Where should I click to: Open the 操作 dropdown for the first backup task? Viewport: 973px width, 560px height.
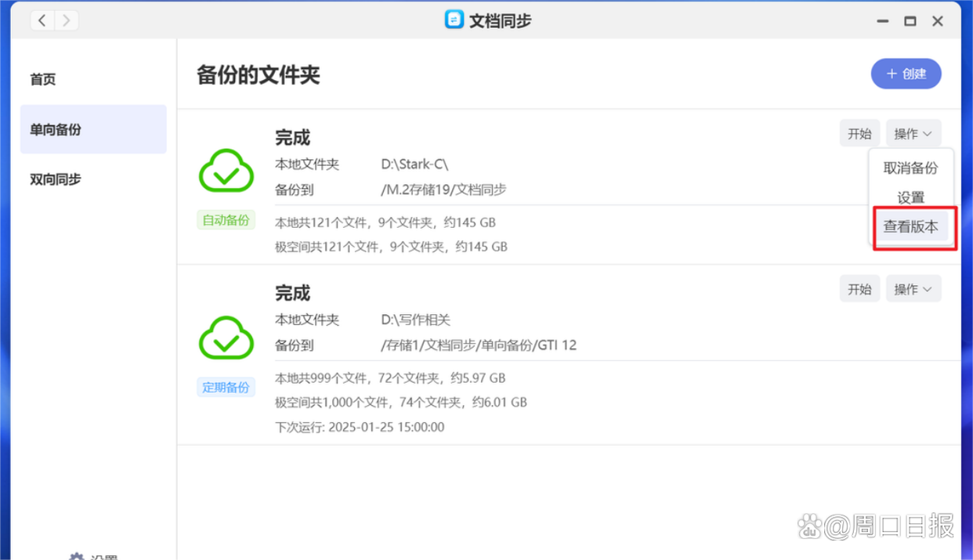coord(913,133)
